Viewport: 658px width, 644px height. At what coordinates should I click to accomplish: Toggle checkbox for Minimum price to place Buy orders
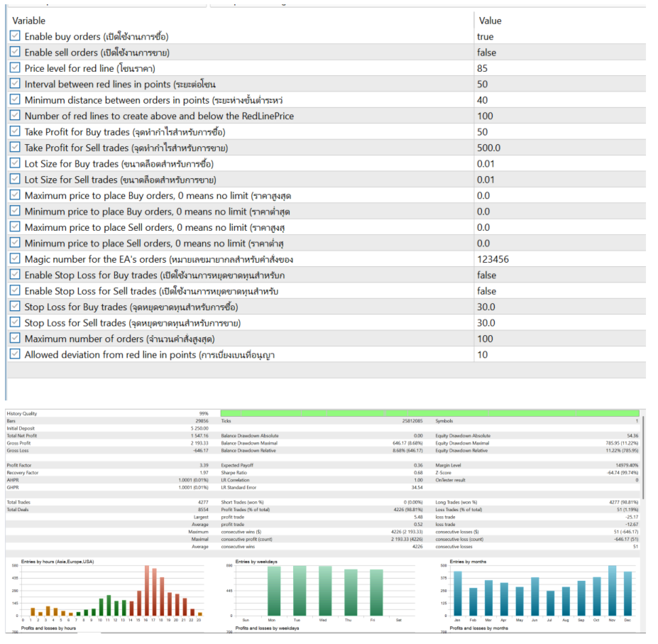[15, 211]
